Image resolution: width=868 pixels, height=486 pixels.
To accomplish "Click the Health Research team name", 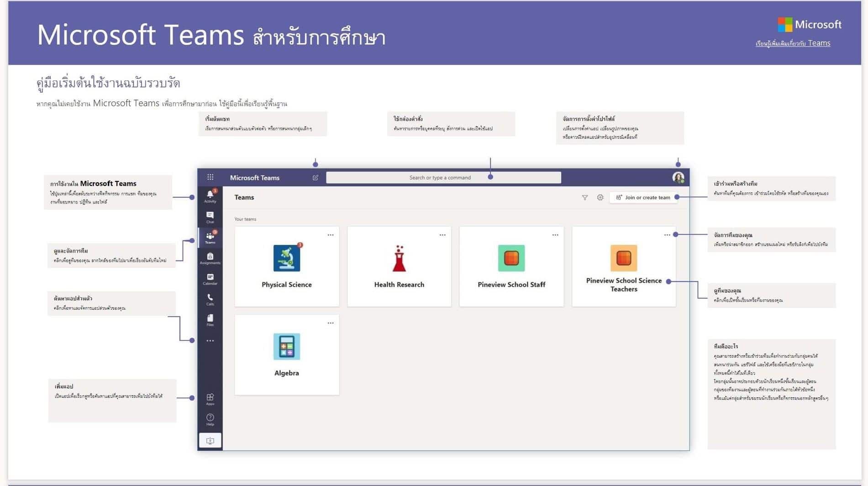I will (399, 285).
